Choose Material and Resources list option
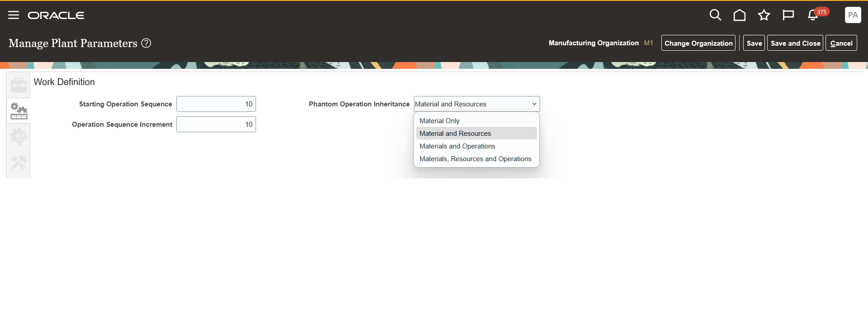868x326 pixels. coord(476,134)
